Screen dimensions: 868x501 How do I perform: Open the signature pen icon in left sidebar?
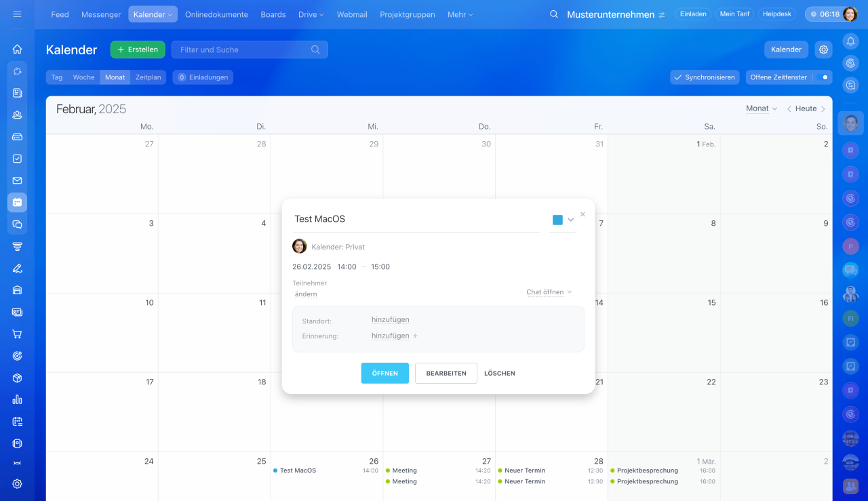coord(17,268)
